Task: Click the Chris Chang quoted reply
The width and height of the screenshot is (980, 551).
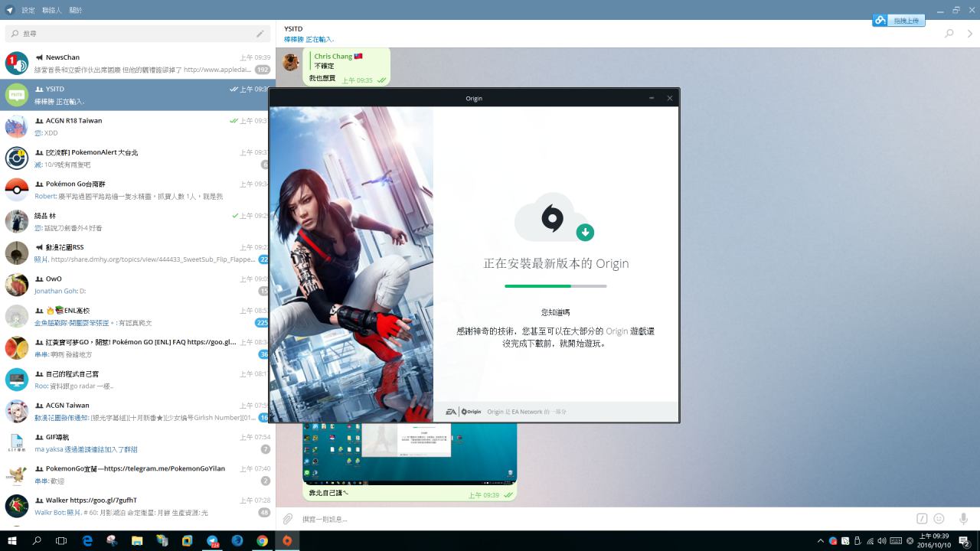Action: 338,61
